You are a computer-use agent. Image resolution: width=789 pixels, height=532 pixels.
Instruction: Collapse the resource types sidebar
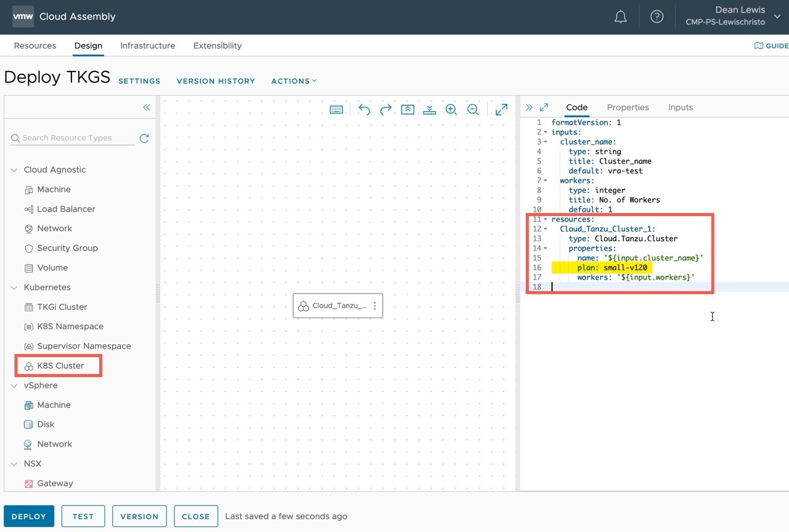146,107
